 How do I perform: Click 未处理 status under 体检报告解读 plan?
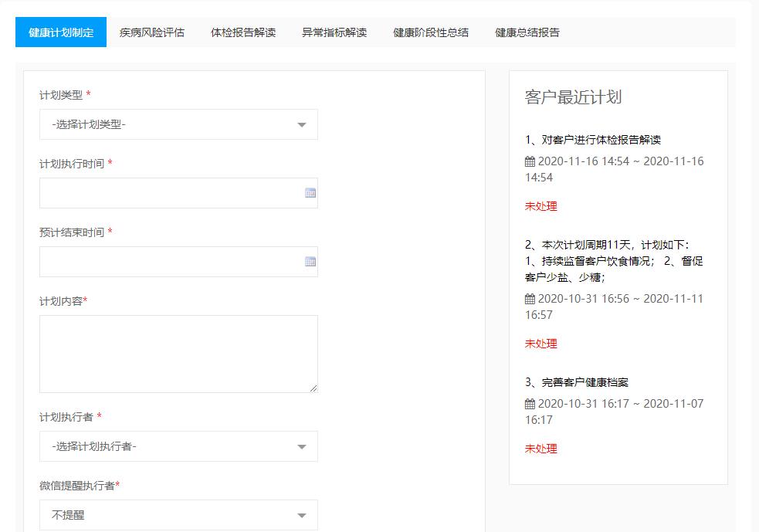(x=541, y=206)
